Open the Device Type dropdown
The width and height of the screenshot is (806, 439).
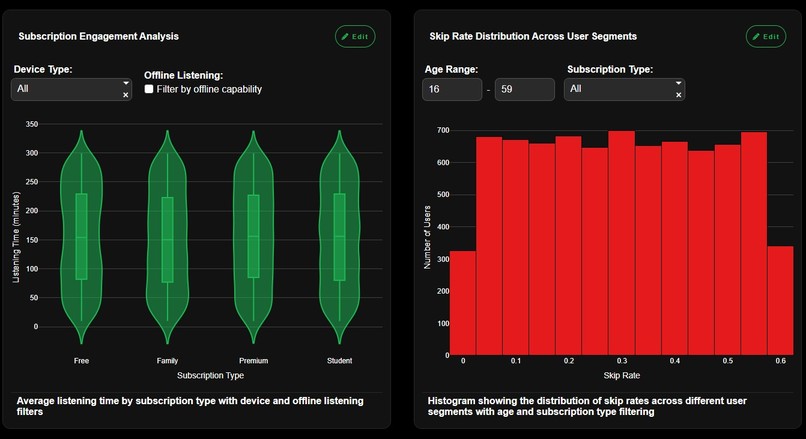pos(71,89)
